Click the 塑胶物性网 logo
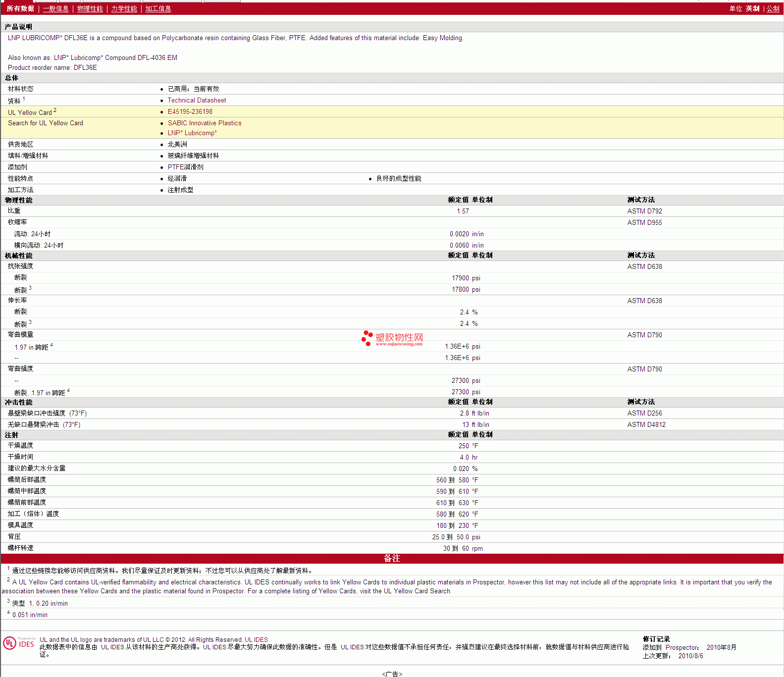 click(x=392, y=339)
